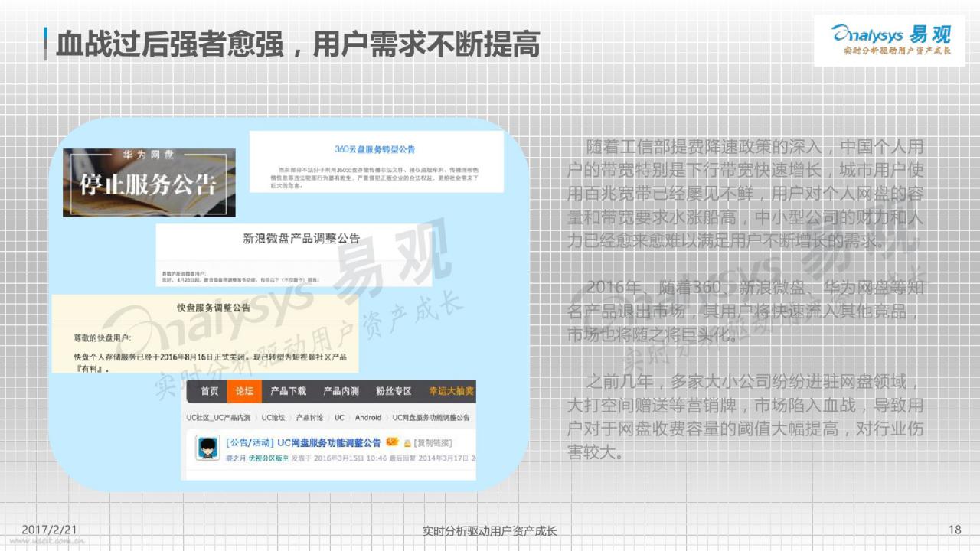Click the lock icon beside 复制链接
The image size is (980, 551).
tap(407, 443)
